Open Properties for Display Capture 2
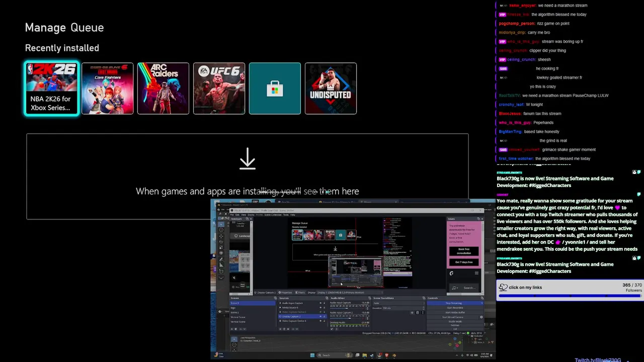Viewport: 644px width, 362px height. coord(285,293)
